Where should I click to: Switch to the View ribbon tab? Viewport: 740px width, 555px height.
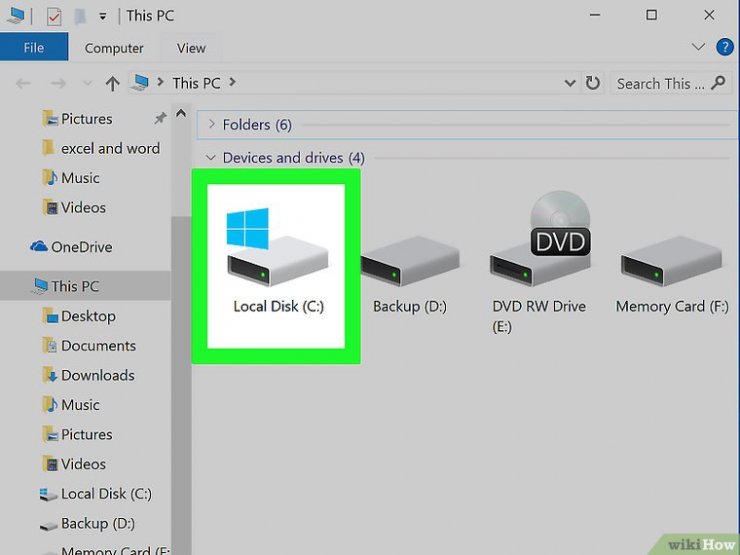[x=191, y=48]
